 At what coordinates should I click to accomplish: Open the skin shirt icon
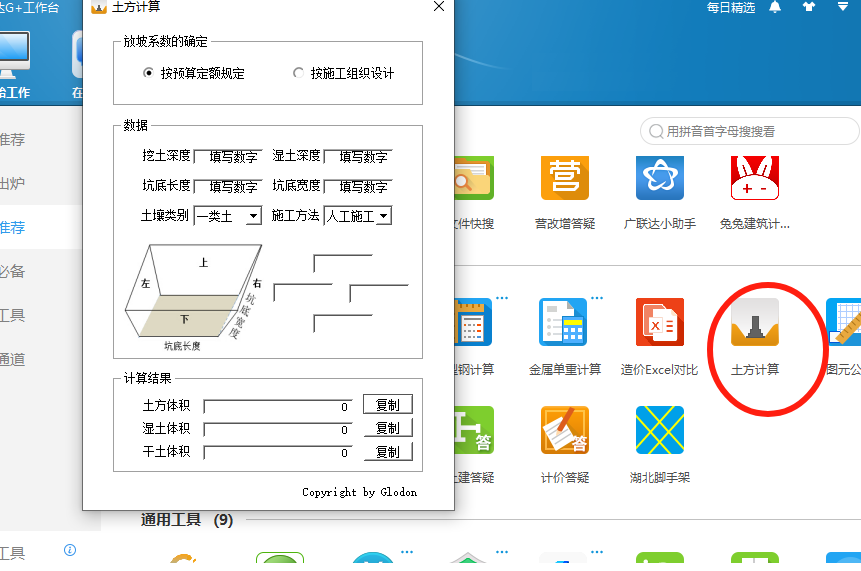(809, 7)
